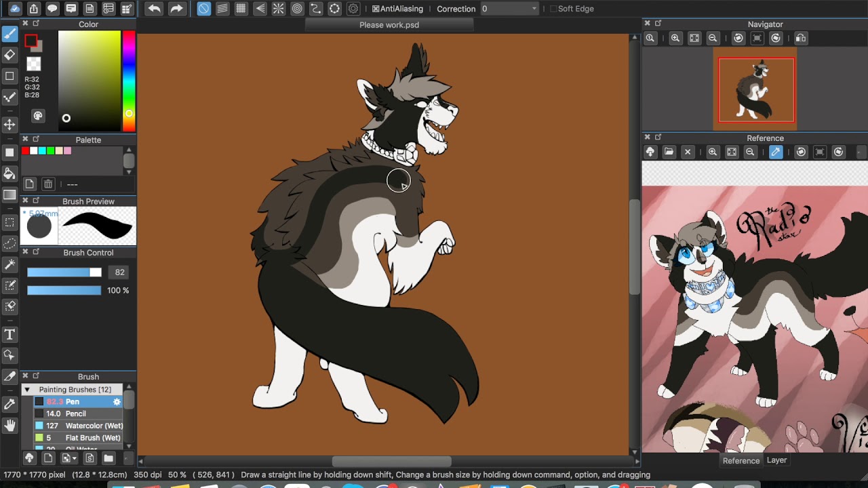Click the brush size value field 82
The height and width of the screenshot is (488, 868).
click(x=119, y=272)
